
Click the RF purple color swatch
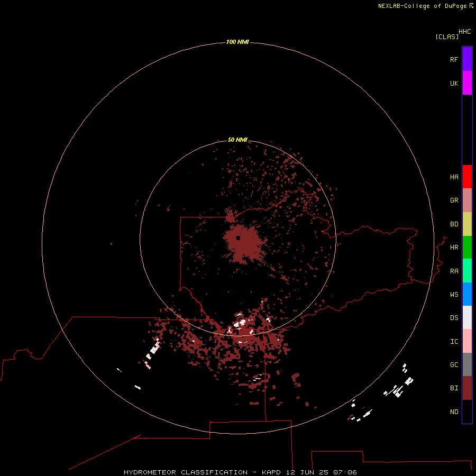(467, 59)
